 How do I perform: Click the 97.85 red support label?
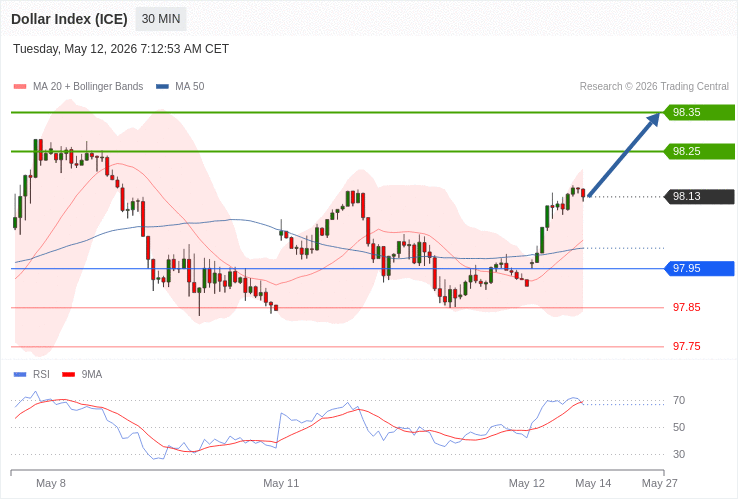[686, 307]
